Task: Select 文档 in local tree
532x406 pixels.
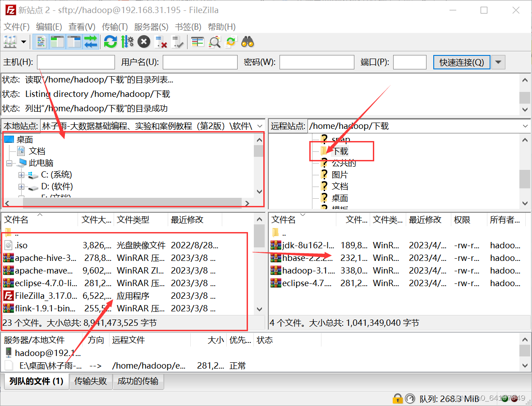Action: (x=37, y=151)
